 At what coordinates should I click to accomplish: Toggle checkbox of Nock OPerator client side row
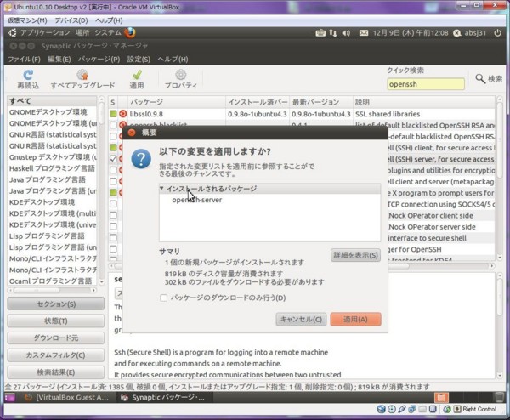coord(113,215)
